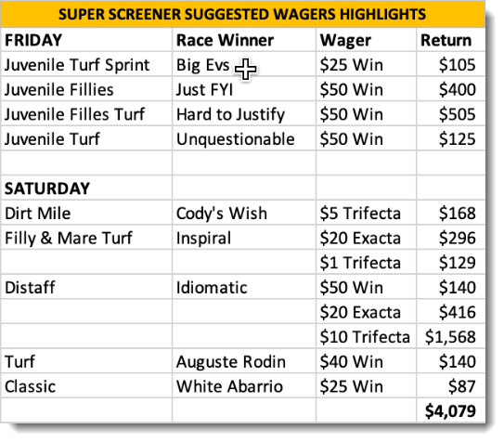
Task: Select the Idiomatic winner cell
Action: coord(244,287)
